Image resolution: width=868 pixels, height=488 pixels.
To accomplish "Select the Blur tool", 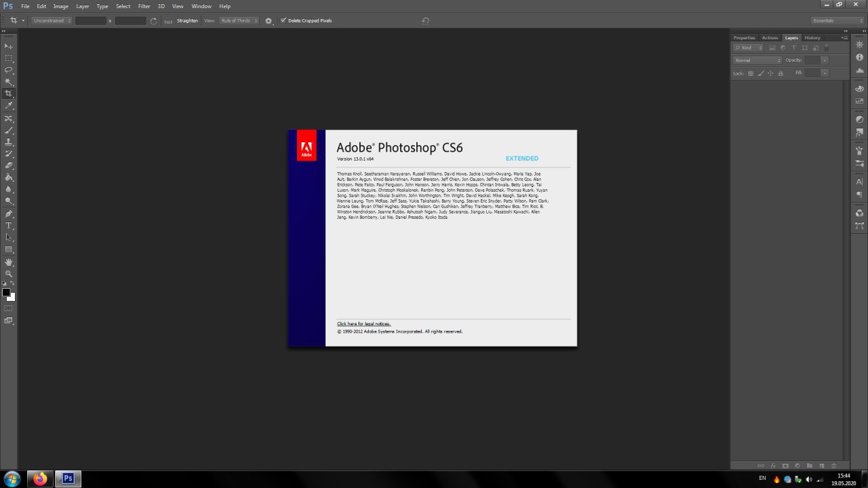I will [x=9, y=189].
